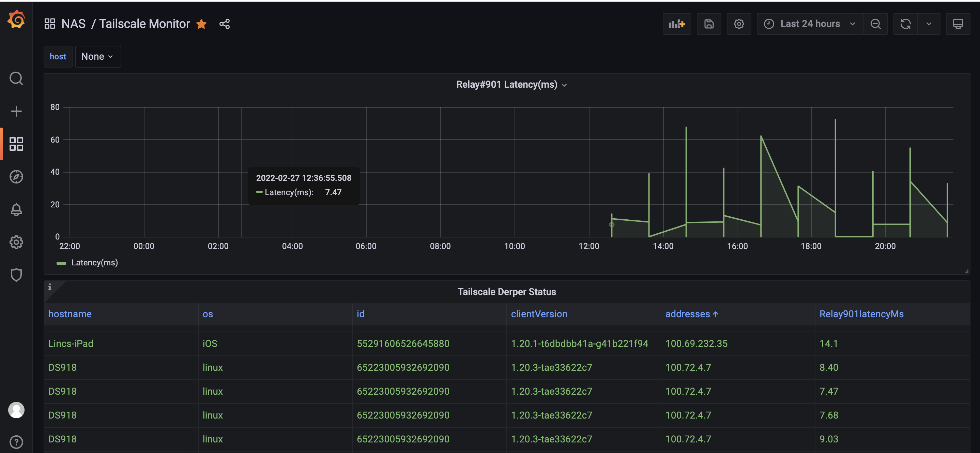Open dashboard settings gear in top bar
Screen dimensions: 980x453
click(x=739, y=24)
